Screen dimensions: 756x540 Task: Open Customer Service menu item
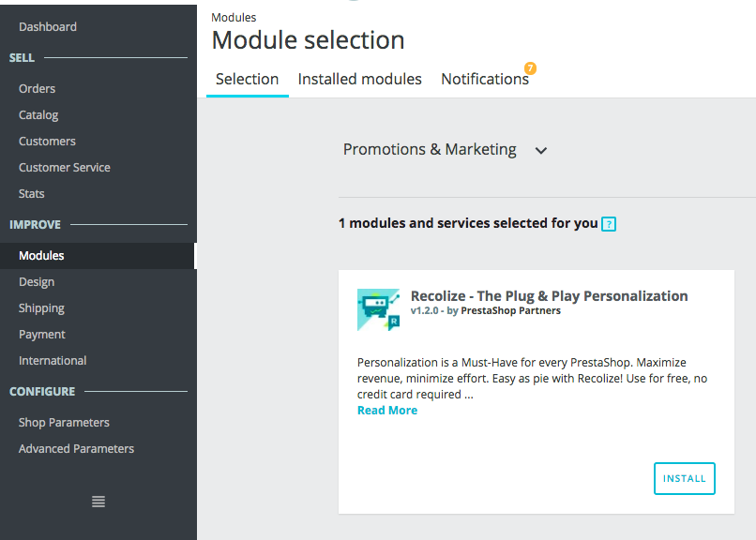65,168
